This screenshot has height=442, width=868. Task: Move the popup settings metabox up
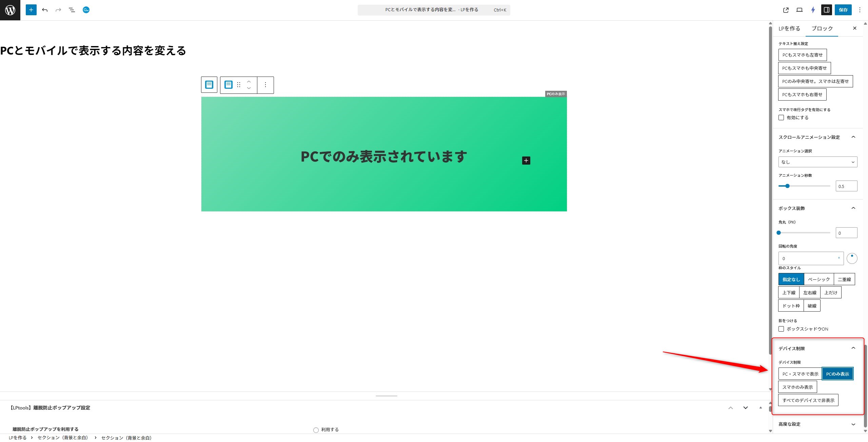(731, 408)
